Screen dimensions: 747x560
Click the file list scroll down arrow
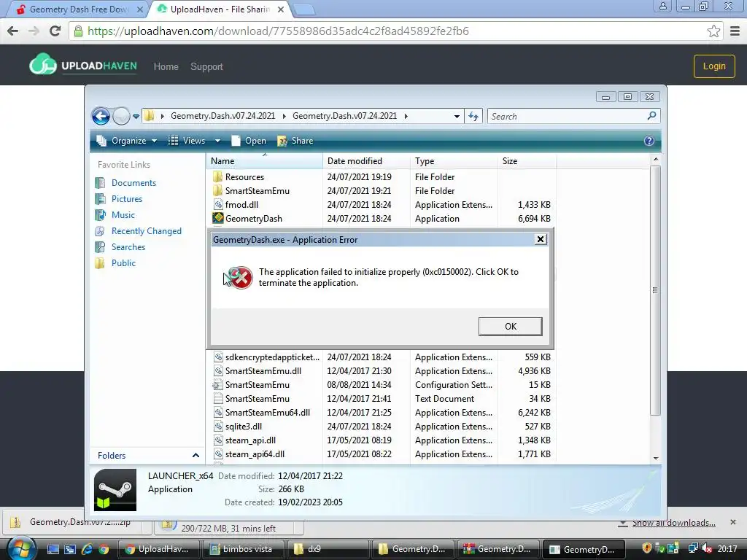coord(656,458)
